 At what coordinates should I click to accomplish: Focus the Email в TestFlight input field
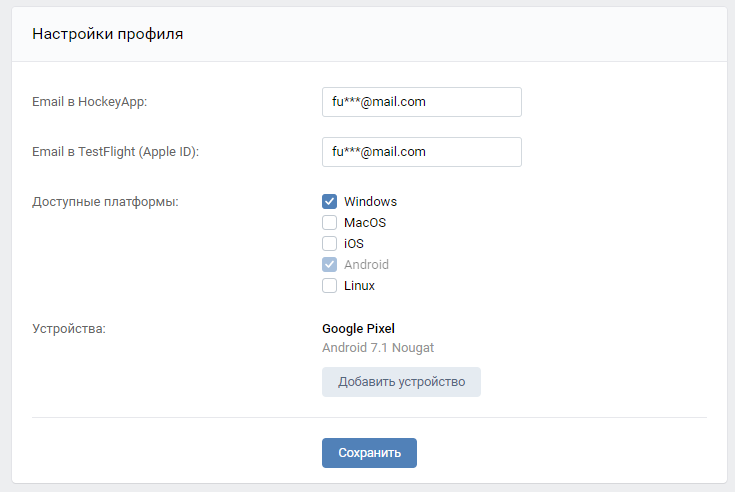(x=422, y=152)
